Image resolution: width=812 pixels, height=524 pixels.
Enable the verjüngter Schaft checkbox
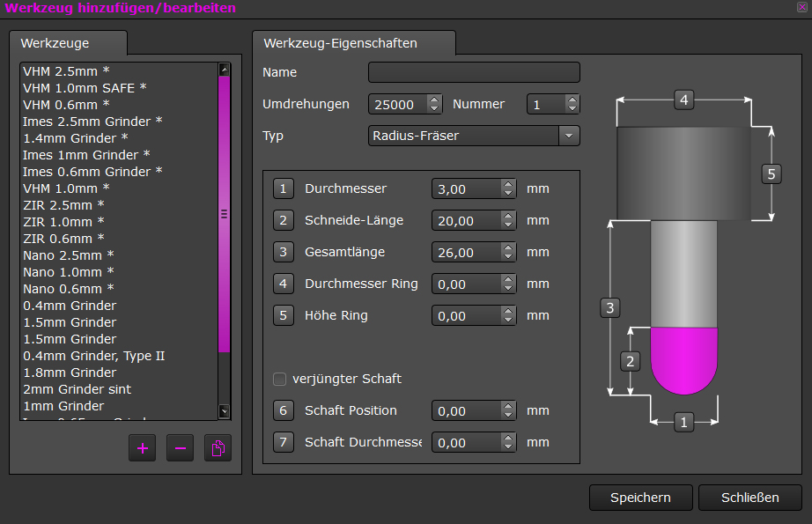pyautogui.click(x=280, y=379)
